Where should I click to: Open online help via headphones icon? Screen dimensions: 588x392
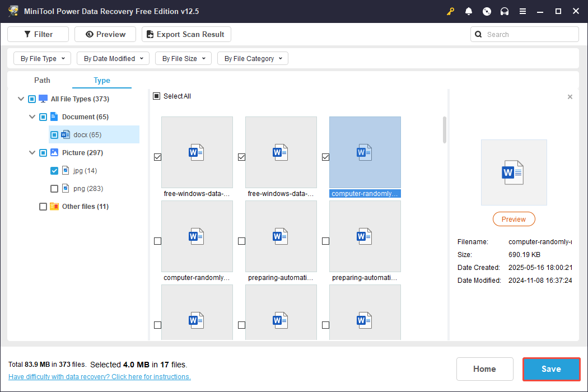click(505, 11)
